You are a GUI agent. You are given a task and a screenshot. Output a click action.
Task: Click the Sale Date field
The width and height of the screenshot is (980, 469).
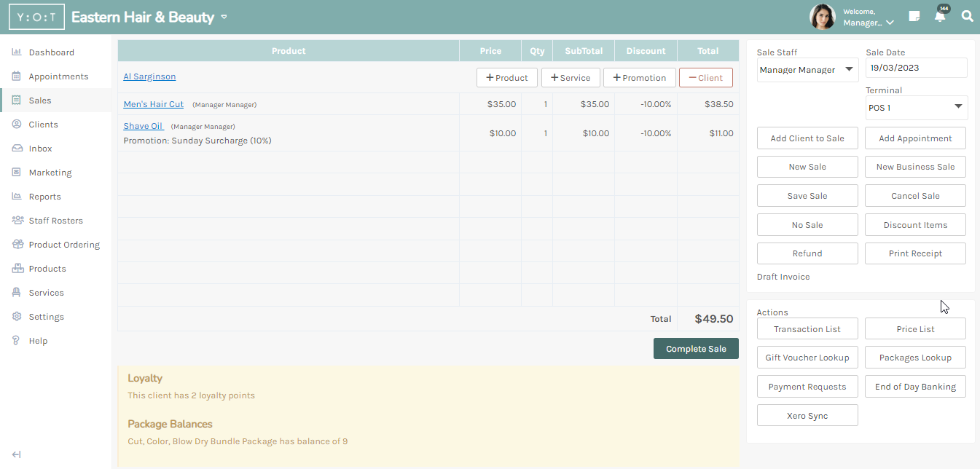tap(916, 68)
